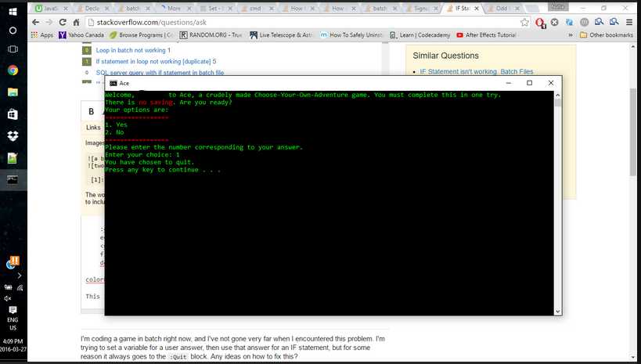641x364 pixels.
Task: Open File Explorer from the taskbar
Action: [13, 92]
